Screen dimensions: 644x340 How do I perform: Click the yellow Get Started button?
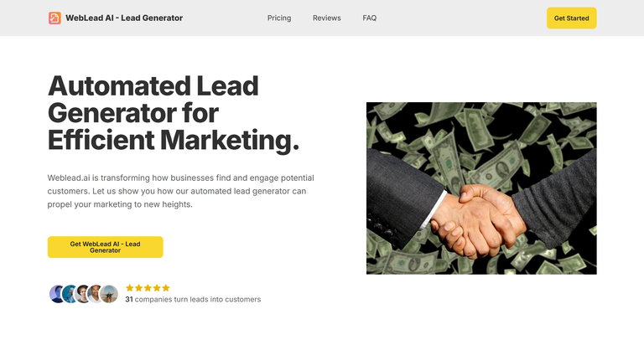[x=571, y=18]
